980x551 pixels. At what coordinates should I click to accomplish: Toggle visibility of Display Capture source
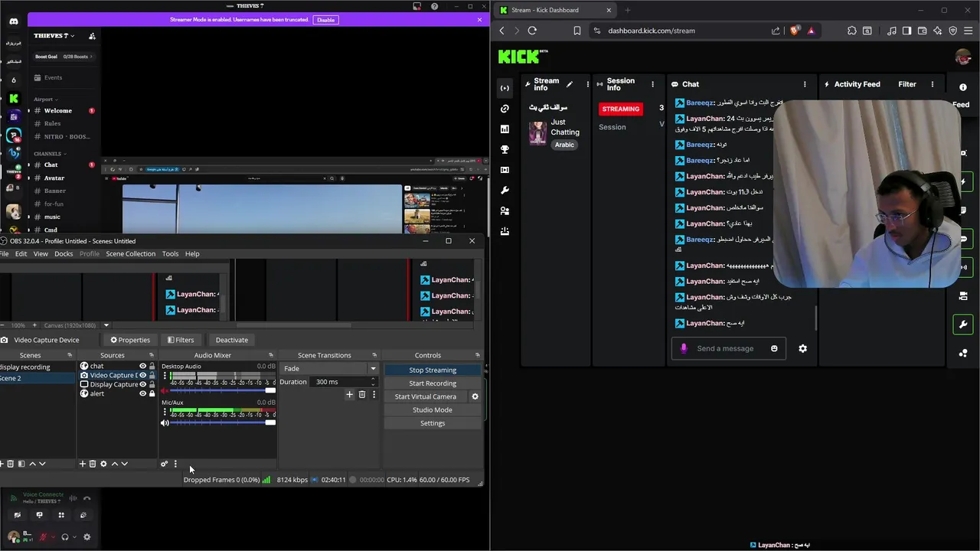point(142,384)
